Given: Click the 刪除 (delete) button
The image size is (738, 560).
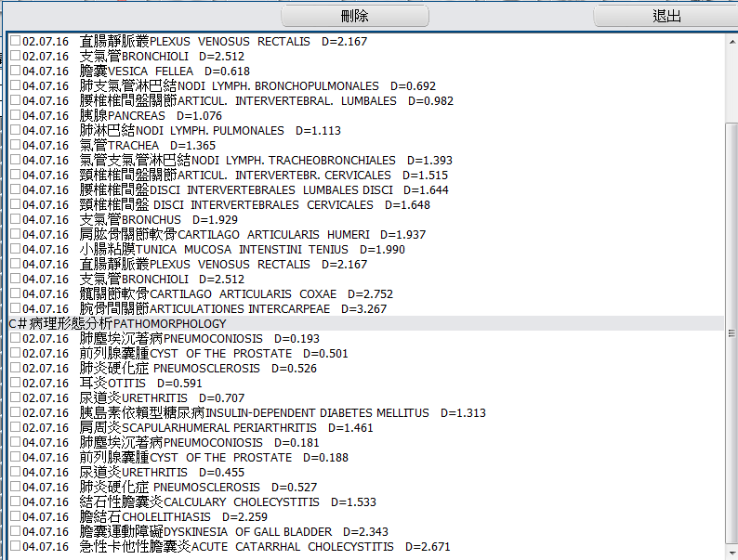Looking at the screenshot, I should (354, 16).
